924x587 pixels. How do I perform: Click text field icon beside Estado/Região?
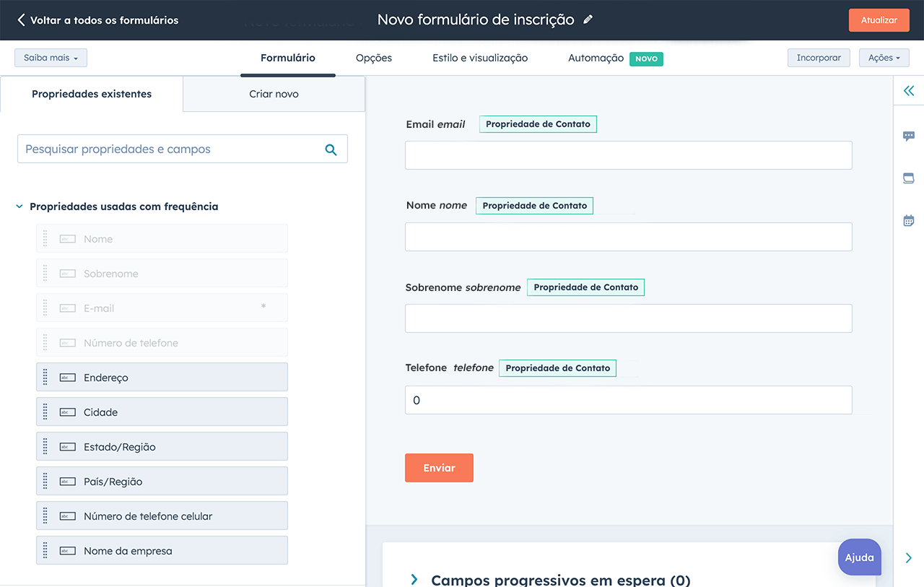click(67, 447)
